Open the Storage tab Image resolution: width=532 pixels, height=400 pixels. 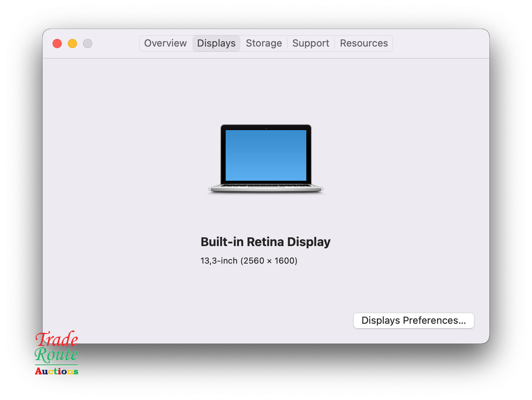264,43
